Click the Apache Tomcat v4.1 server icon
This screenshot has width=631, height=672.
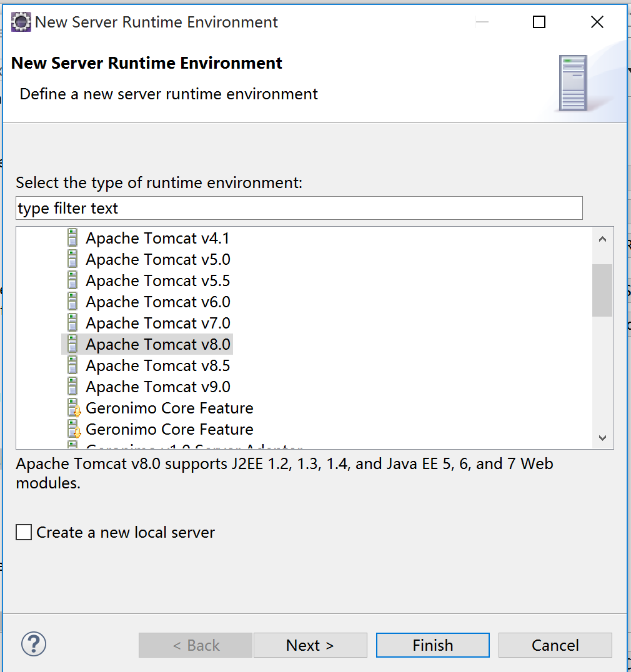(x=73, y=237)
